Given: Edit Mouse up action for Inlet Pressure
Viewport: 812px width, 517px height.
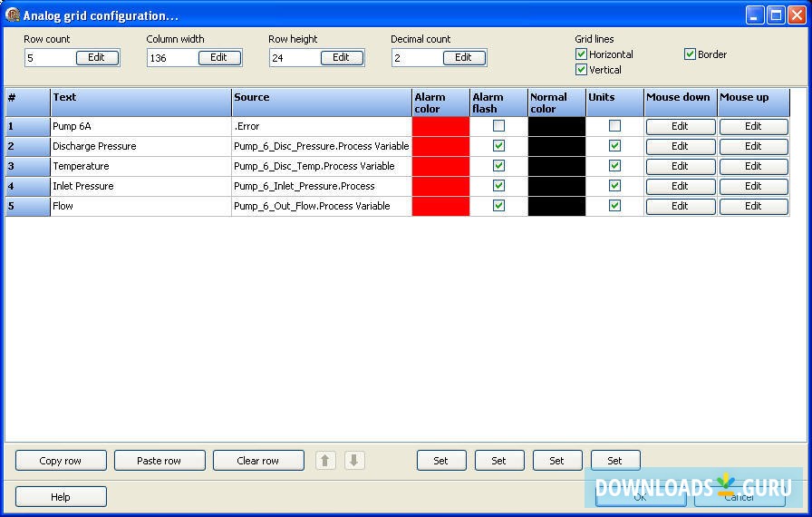Looking at the screenshot, I should click(x=753, y=187).
